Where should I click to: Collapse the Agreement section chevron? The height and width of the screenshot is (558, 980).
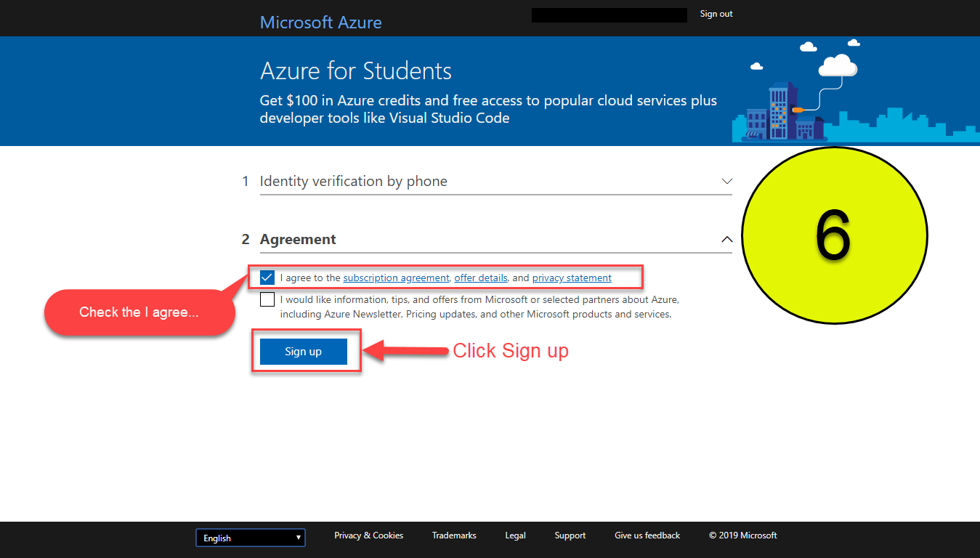(x=726, y=239)
